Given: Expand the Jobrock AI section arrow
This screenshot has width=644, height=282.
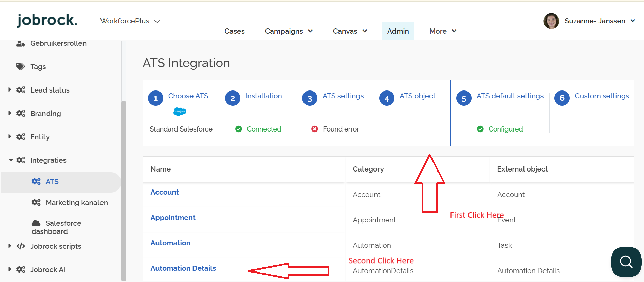Looking at the screenshot, I should (x=10, y=269).
